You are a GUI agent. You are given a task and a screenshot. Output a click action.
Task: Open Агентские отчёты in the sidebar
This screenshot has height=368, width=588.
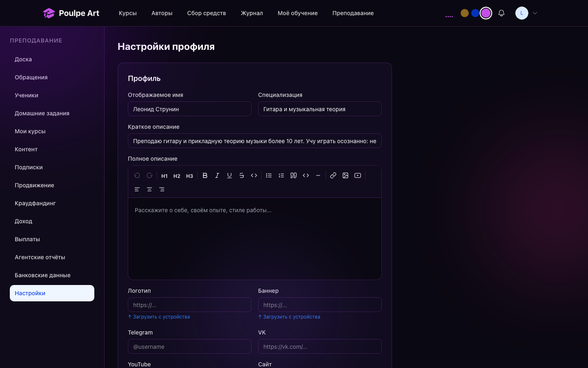coord(52,257)
